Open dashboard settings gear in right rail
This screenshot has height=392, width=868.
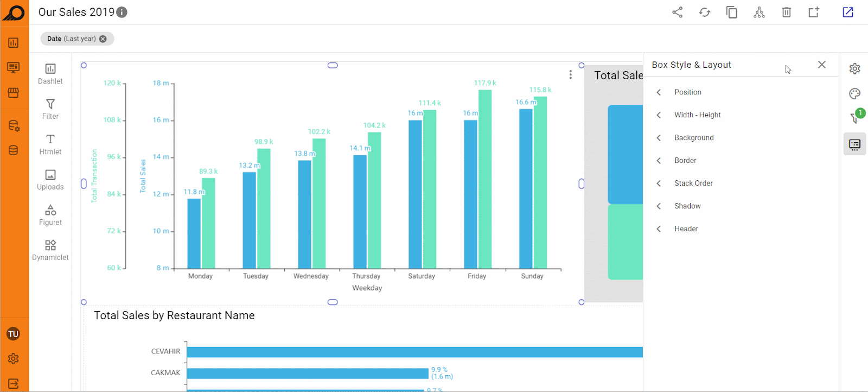[855, 68]
